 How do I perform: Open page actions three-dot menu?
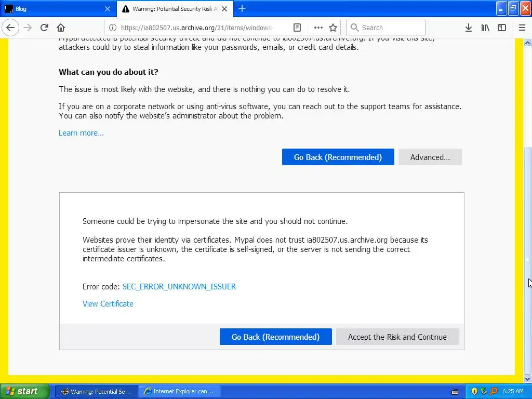point(318,28)
